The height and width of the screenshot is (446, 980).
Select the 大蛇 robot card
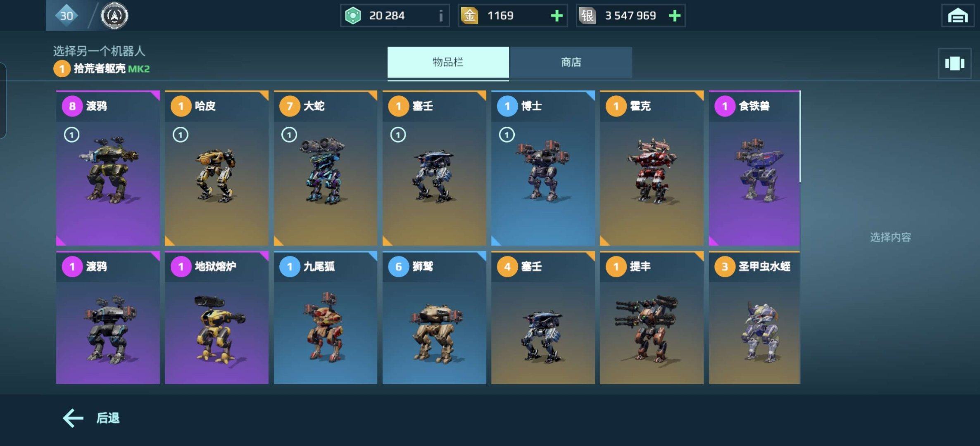[325, 168]
